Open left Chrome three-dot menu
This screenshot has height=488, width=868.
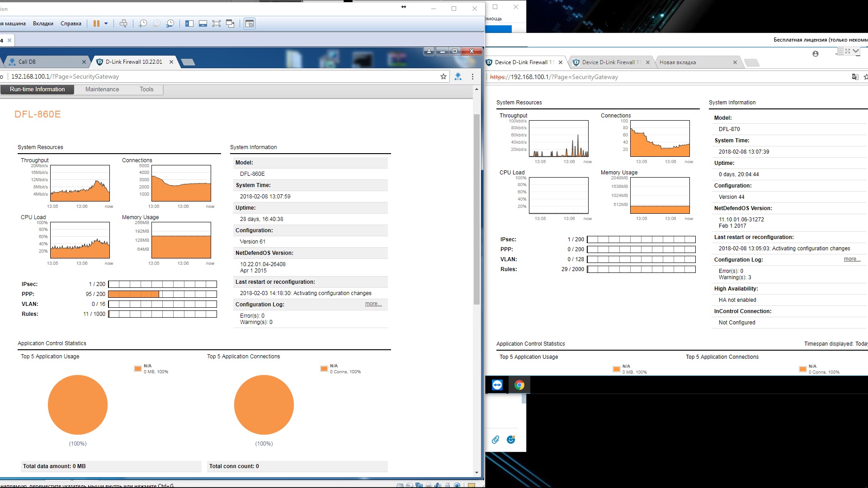[472, 77]
